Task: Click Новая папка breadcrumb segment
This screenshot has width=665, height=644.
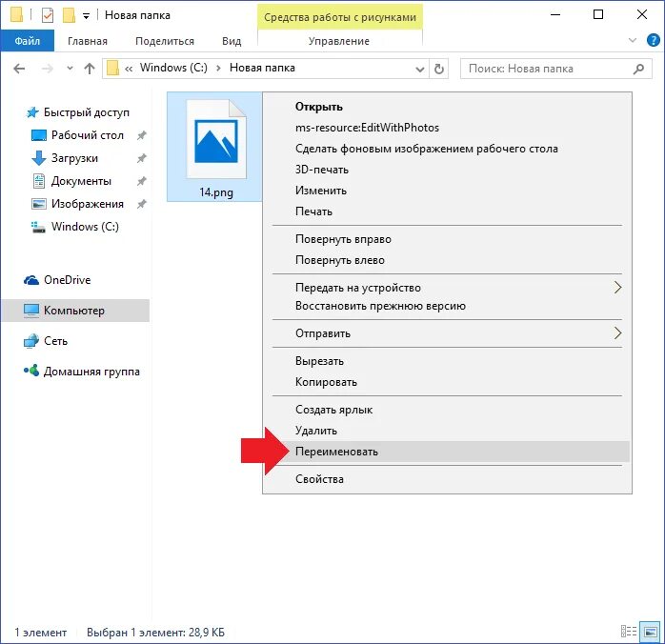Action: pyautogui.click(x=262, y=68)
